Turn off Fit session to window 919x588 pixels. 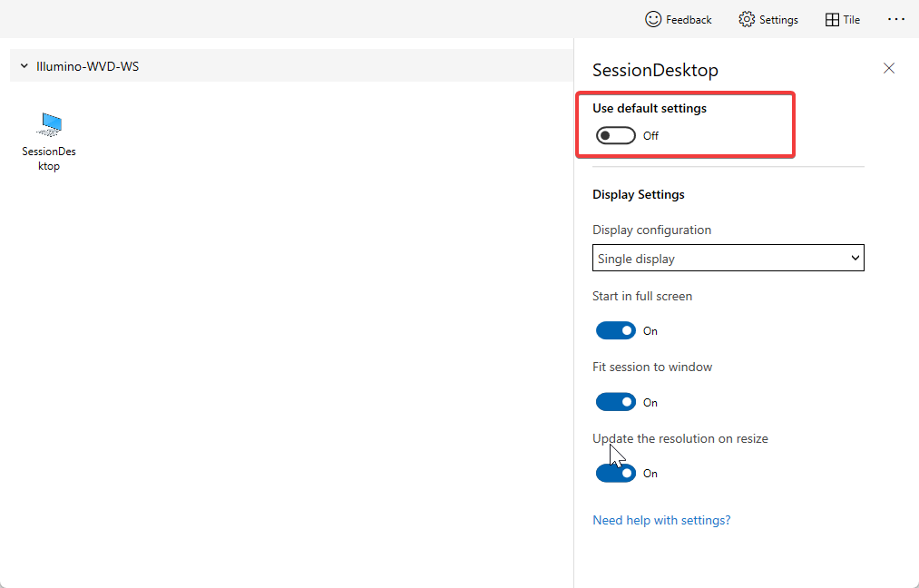615,402
